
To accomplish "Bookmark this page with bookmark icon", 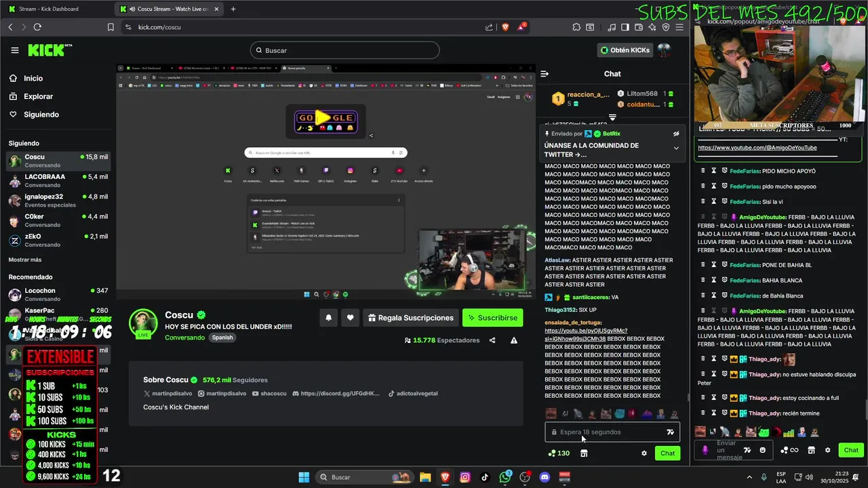I will (x=111, y=27).
